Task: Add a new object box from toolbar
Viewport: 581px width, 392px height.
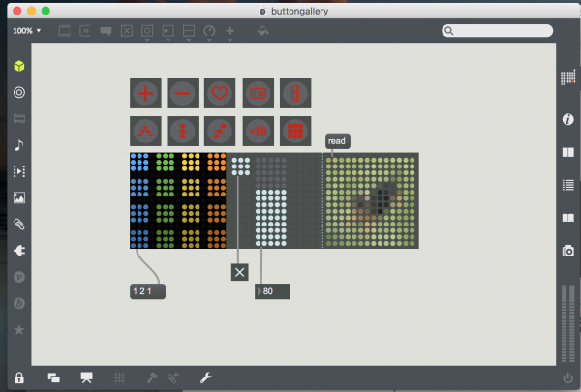Action: [x=65, y=31]
